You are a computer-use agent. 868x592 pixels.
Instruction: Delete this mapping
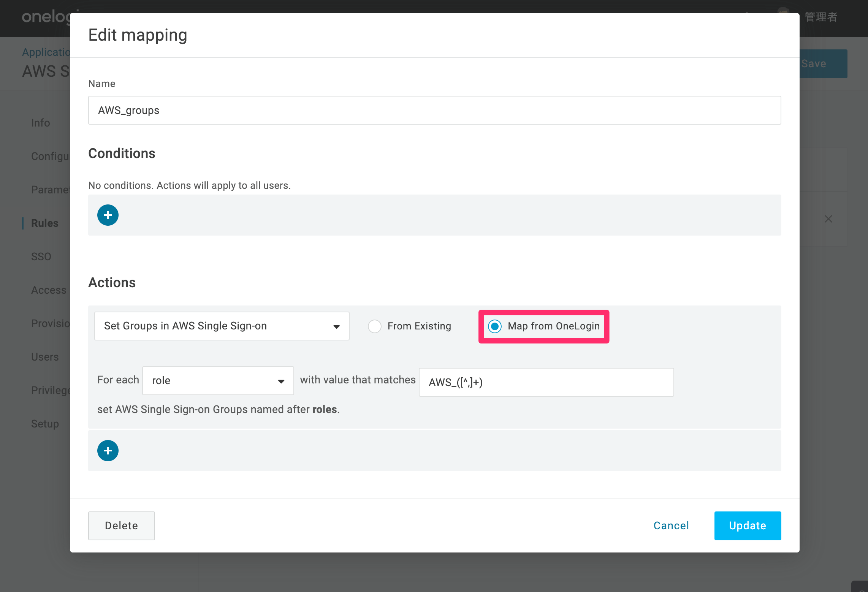point(122,526)
